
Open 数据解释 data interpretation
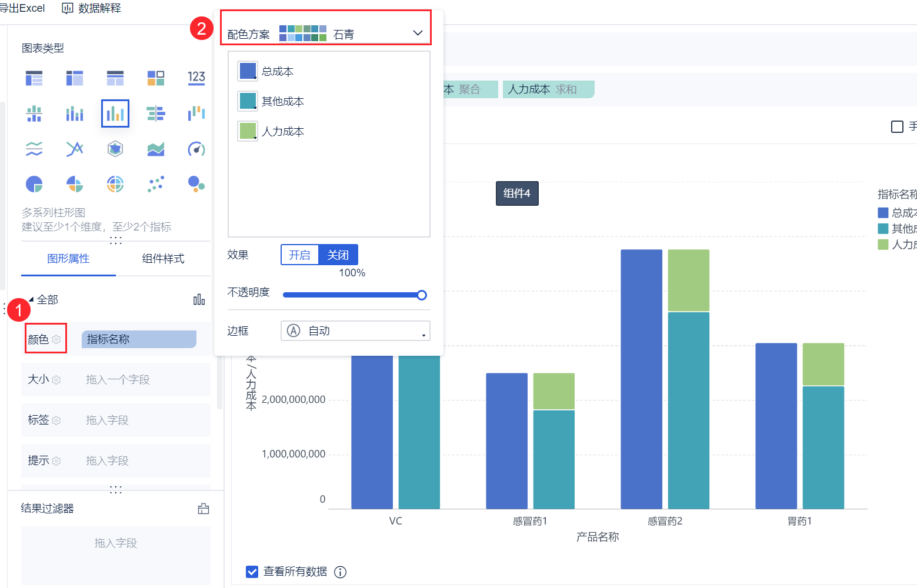pos(92,8)
